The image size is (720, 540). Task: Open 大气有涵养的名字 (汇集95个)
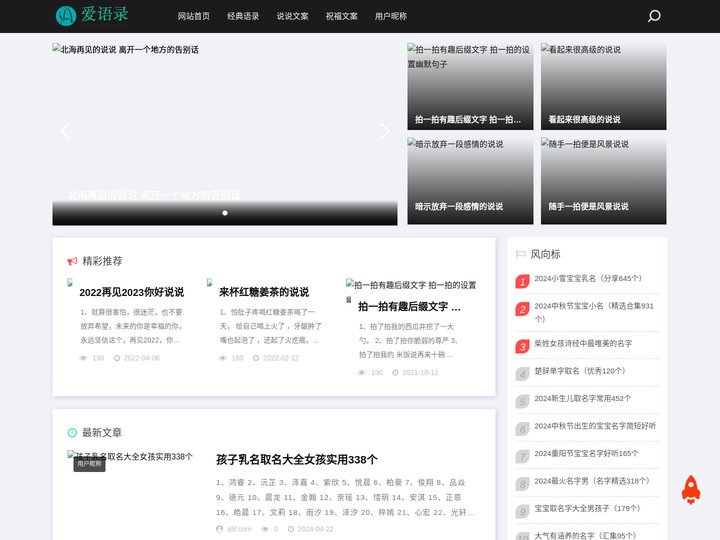point(585,535)
